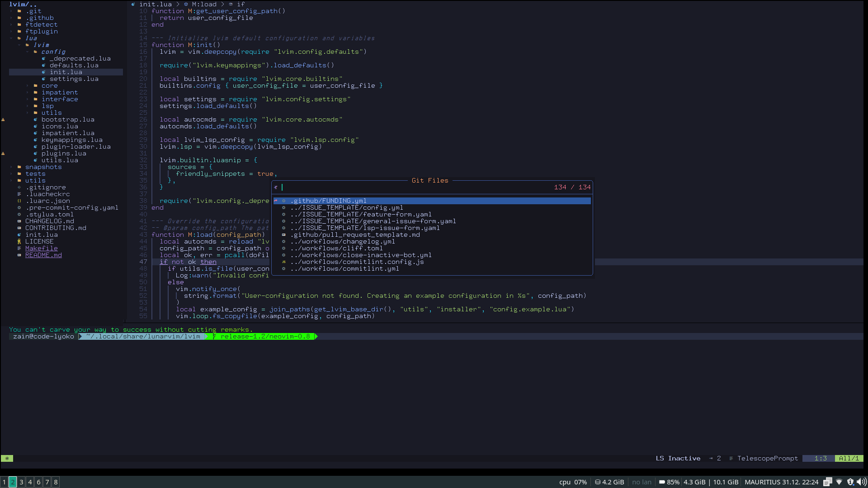Click the shield info tray icon
The image size is (868, 488).
tap(850, 482)
